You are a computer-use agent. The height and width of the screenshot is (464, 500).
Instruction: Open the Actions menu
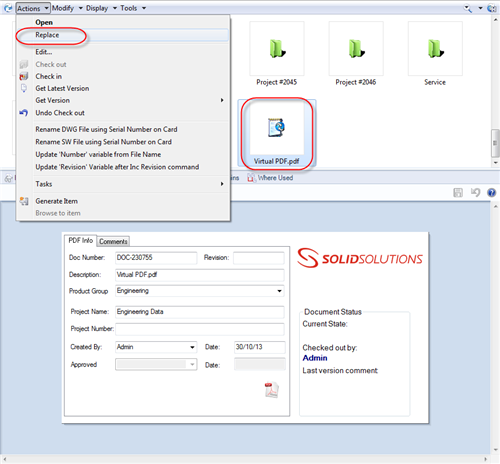click(33, 8)
